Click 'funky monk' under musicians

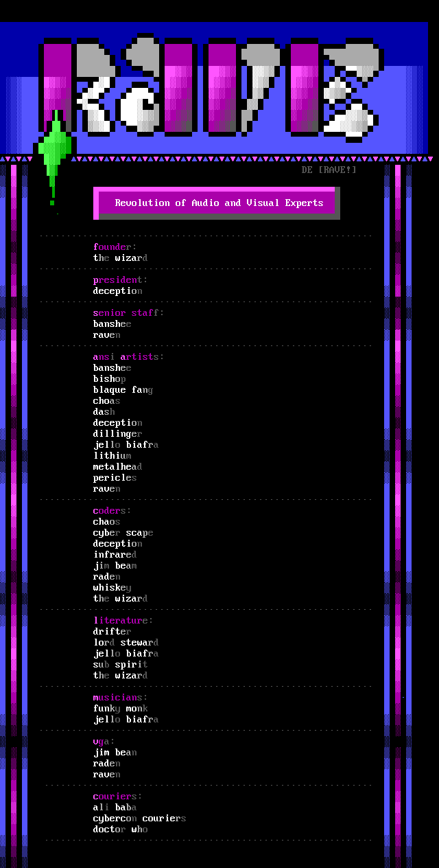(120, 709)
